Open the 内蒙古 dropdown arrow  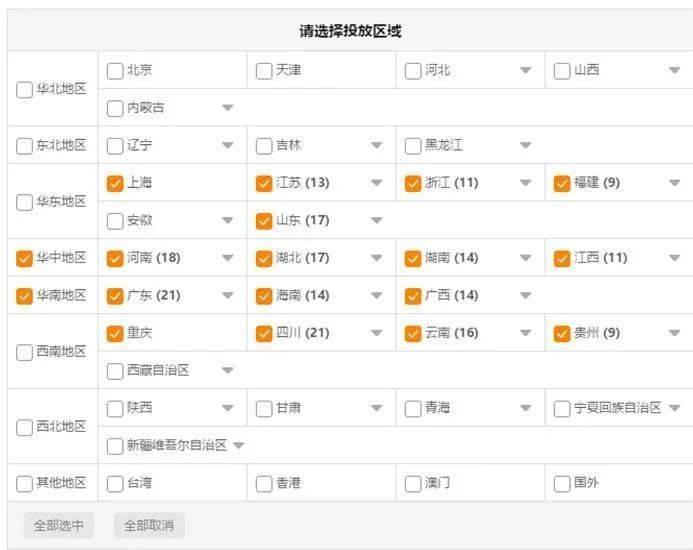point(227,108)
